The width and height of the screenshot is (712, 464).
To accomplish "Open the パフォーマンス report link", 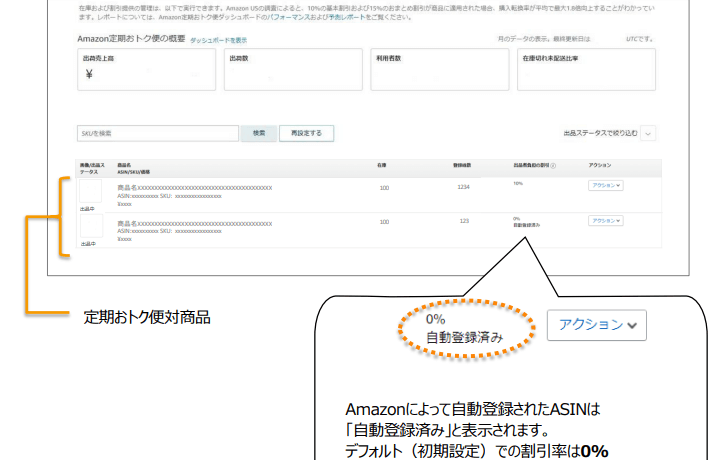I will [x=288, y=17].
